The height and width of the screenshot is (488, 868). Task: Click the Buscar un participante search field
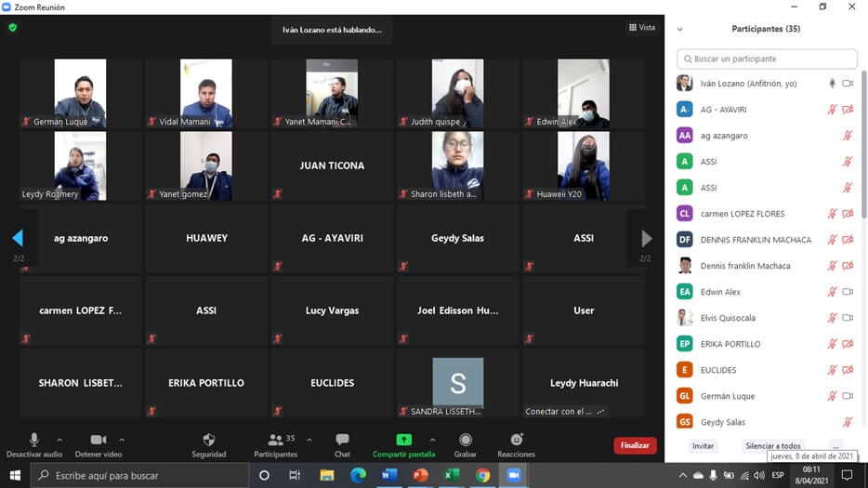coord(767,59)
